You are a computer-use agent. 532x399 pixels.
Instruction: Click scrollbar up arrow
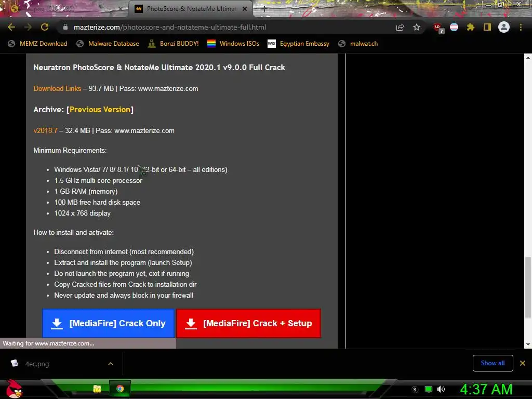pos(528,57)
